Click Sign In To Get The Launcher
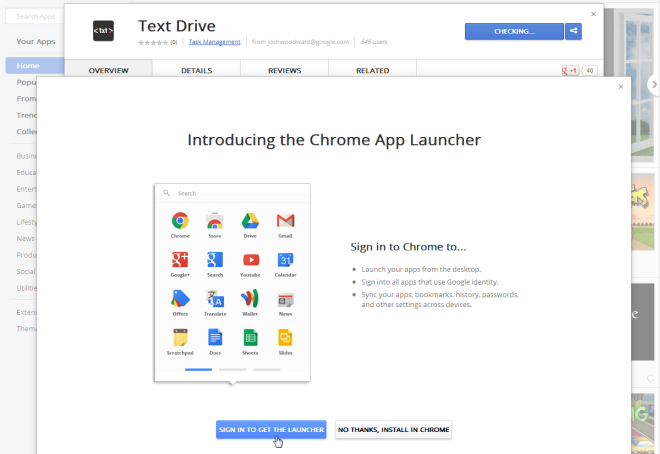This screenshot has width=660, height=454. click(271, 430)
